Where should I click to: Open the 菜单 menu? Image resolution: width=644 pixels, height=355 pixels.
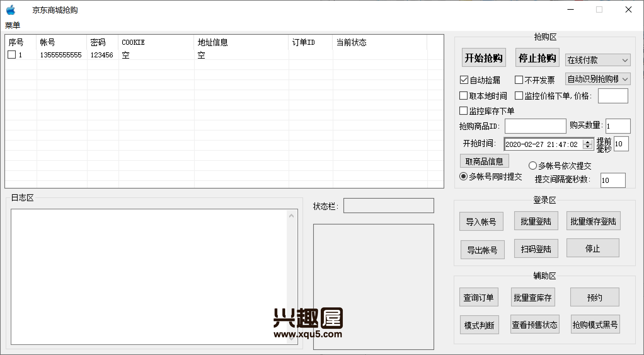[x=13, y=25]
